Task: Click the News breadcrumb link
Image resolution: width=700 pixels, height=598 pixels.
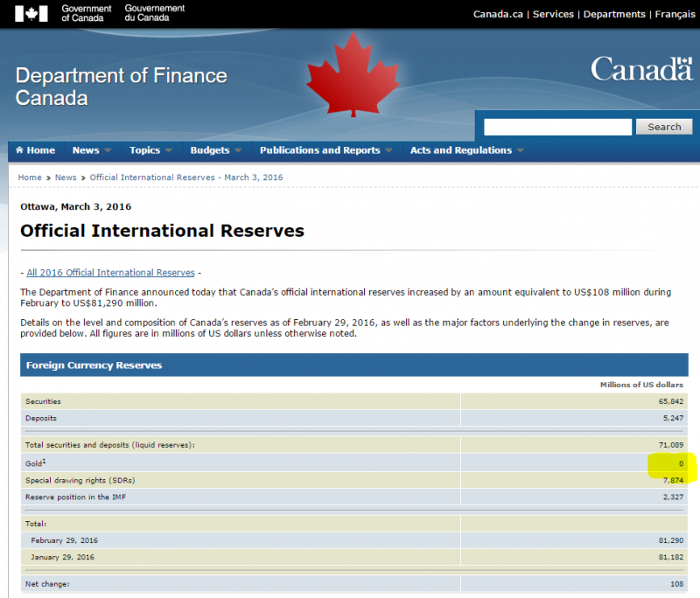Action: click(x=66, y=177)
